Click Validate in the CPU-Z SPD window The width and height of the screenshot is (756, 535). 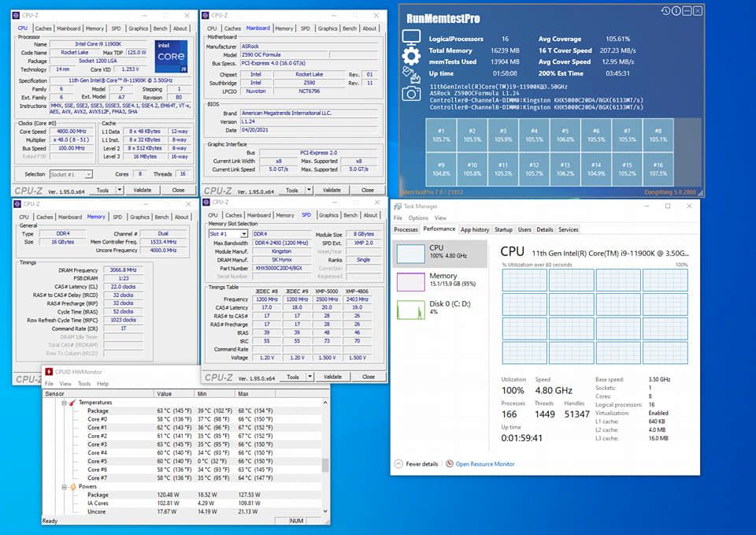click(332, 377)
